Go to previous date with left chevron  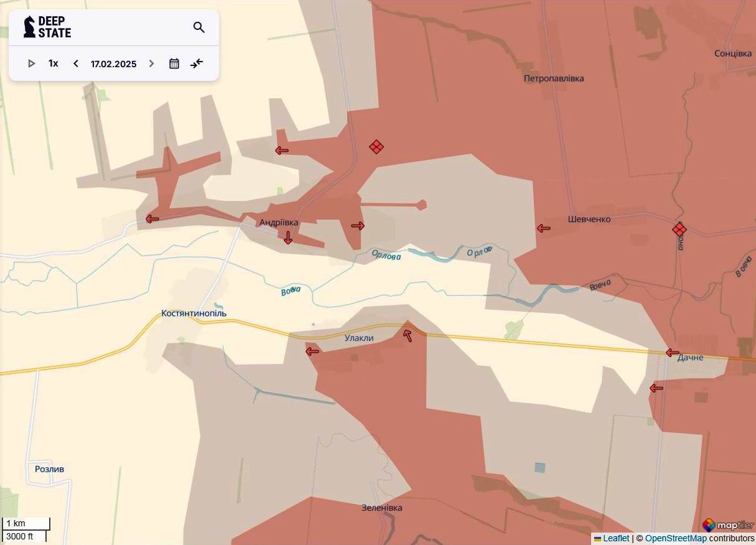tap(75, 63)
